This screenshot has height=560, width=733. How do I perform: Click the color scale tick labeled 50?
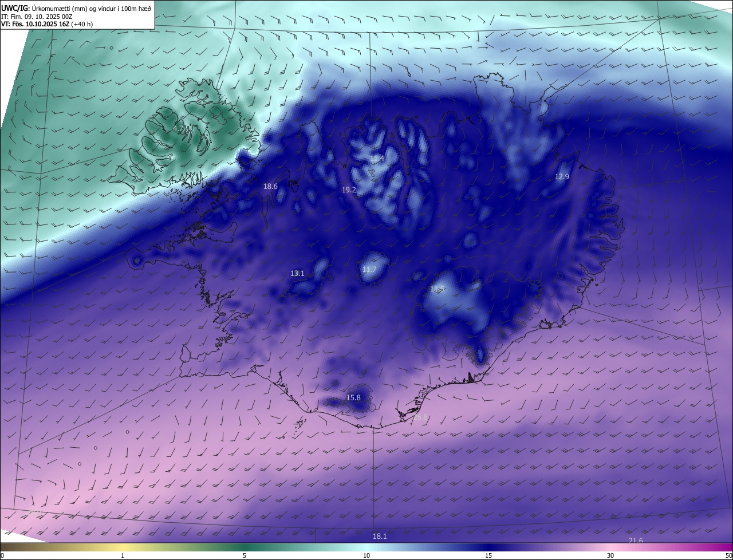point(728,555)
